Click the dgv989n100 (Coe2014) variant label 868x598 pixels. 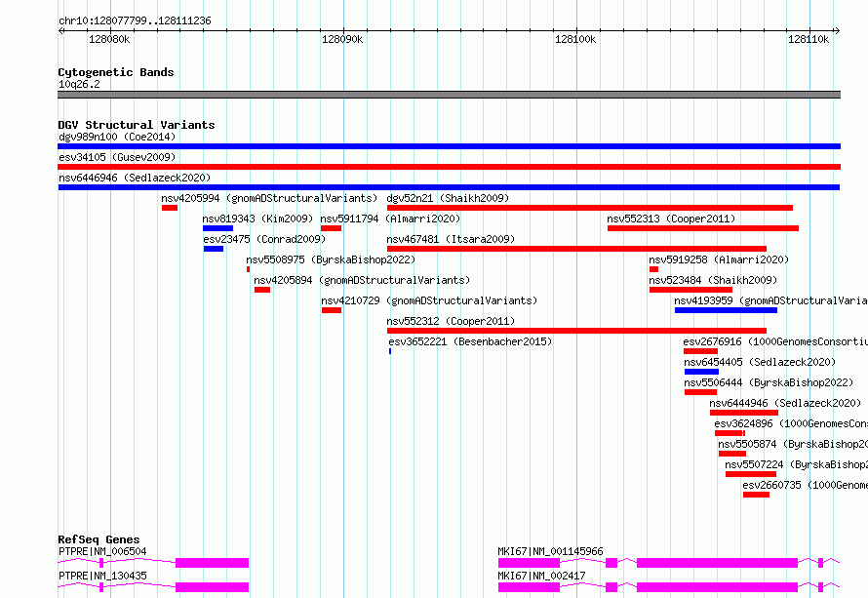pos(117,137)
